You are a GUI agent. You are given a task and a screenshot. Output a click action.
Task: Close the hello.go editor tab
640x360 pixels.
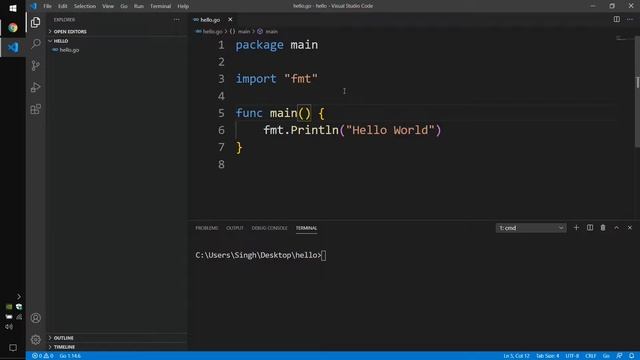pos(230,20)
